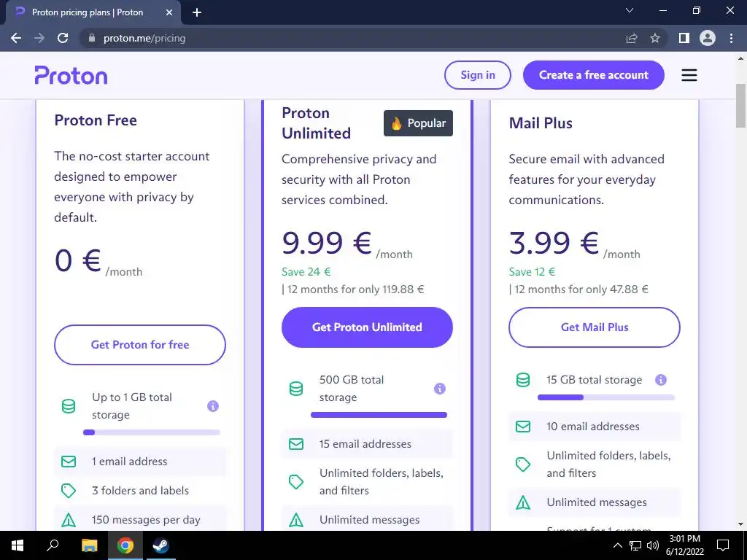Click message icon in Proton Unlimited card
The image size is (747, 560).
point(296,520)
